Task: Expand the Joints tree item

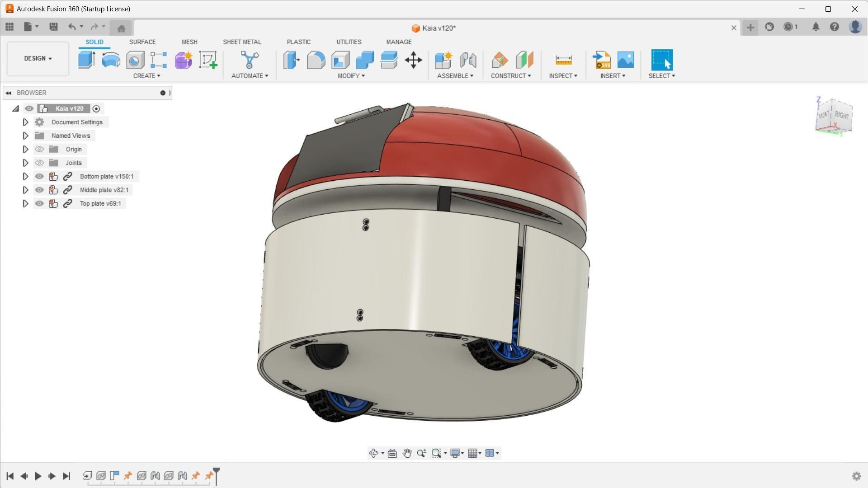Action: [x=25, y=163]
